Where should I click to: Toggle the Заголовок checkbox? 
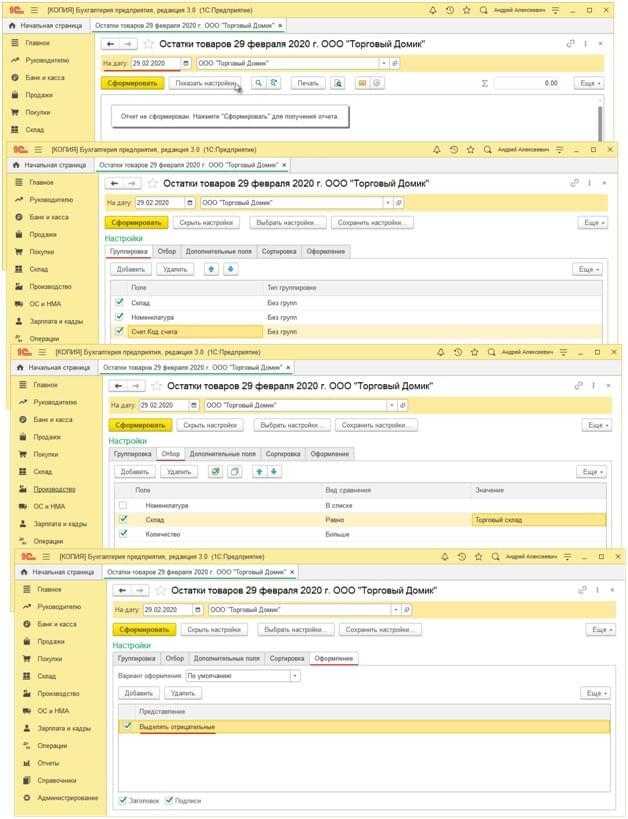(123, 801)
